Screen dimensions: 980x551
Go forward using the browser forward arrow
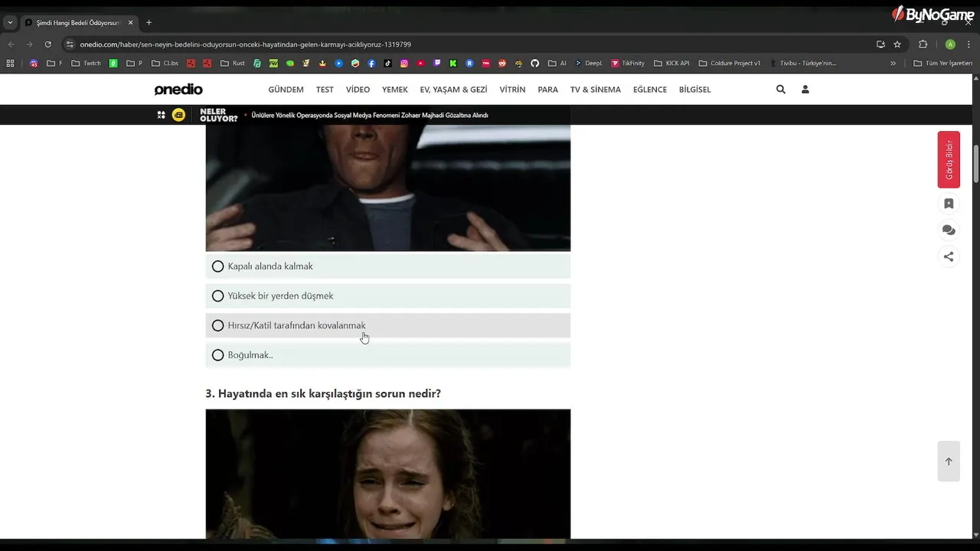click(30, 44)
